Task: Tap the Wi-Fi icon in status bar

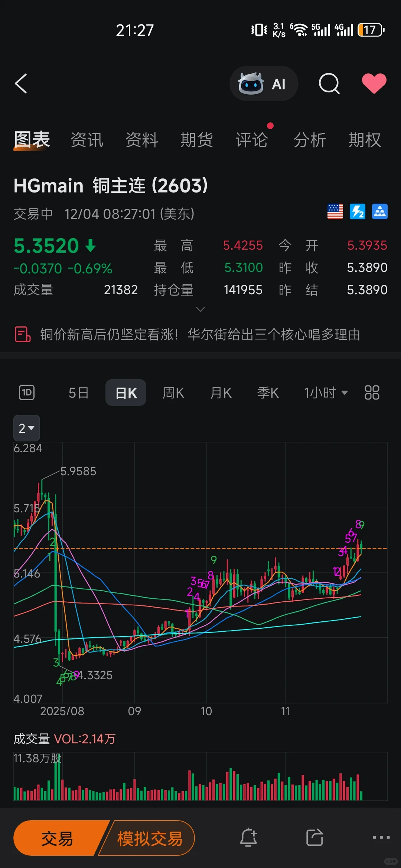Action: tap(299, 30)
